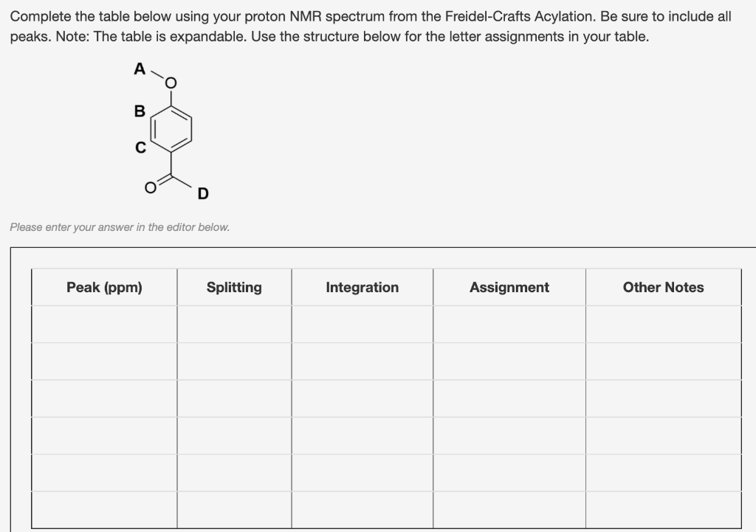Click letter A on the structure diagram
This screenshot has width=756, height=532.
tap(139, 68)
